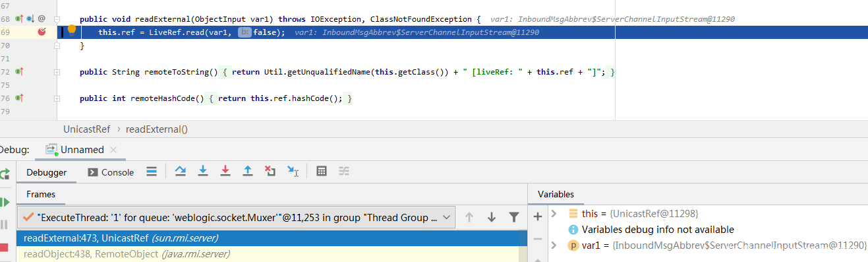This screenshot has width=868, height=262.
Task: Select the previous frame with the up arrow
Action: pyautogui.click(x=469, y=217)
